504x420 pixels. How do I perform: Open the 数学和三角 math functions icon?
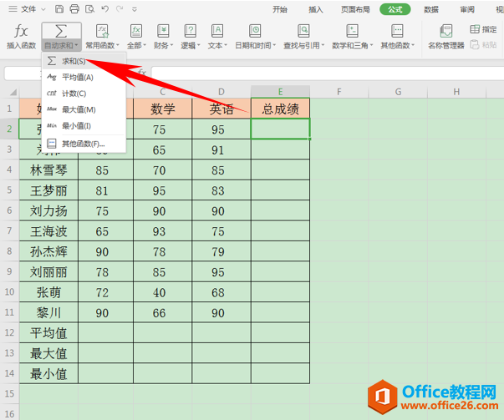coord(352,31)
